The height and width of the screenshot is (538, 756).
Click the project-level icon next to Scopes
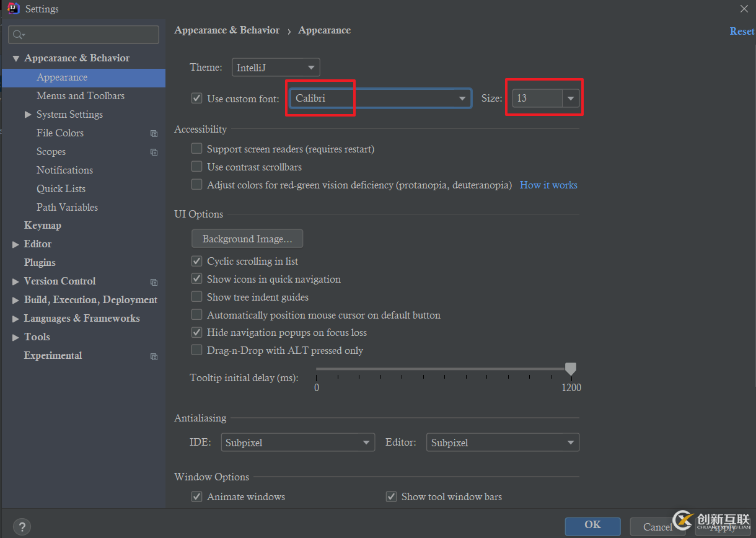[154, 152]
